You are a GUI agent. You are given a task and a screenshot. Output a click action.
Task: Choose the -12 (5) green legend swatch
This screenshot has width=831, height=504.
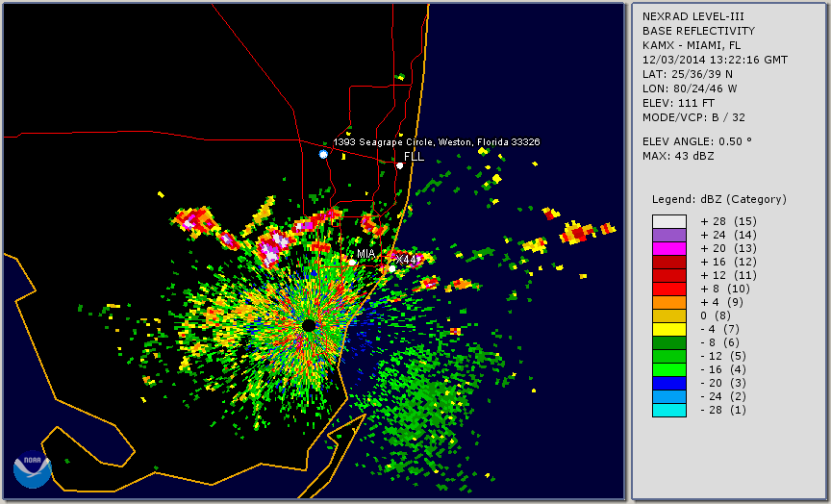(669, 357)
